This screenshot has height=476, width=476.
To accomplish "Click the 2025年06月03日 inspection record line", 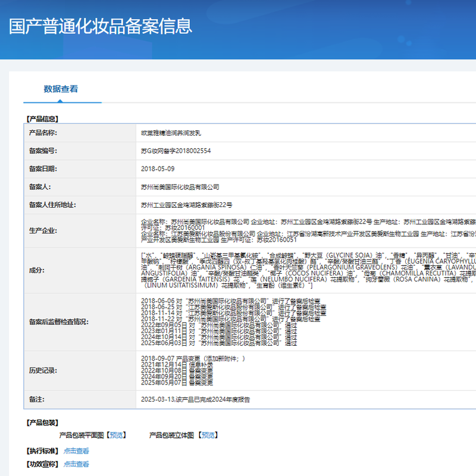I will (218, 343).
